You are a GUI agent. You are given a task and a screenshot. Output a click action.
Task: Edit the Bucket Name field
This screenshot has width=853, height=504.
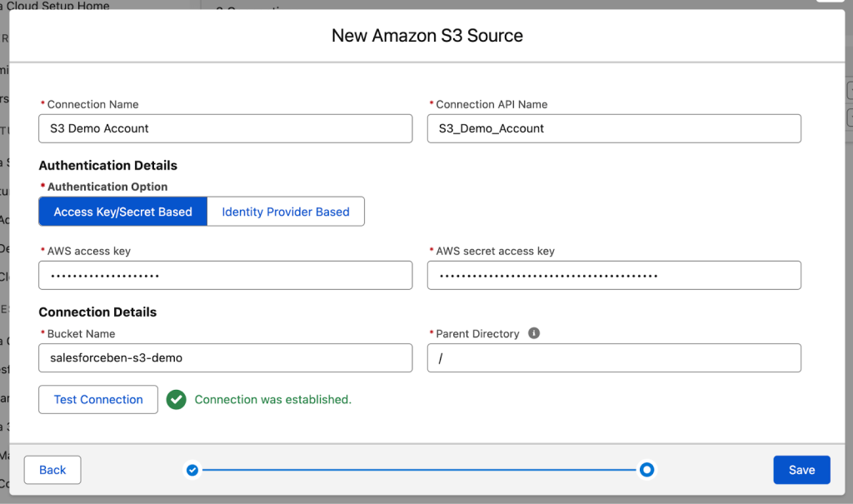225,357
